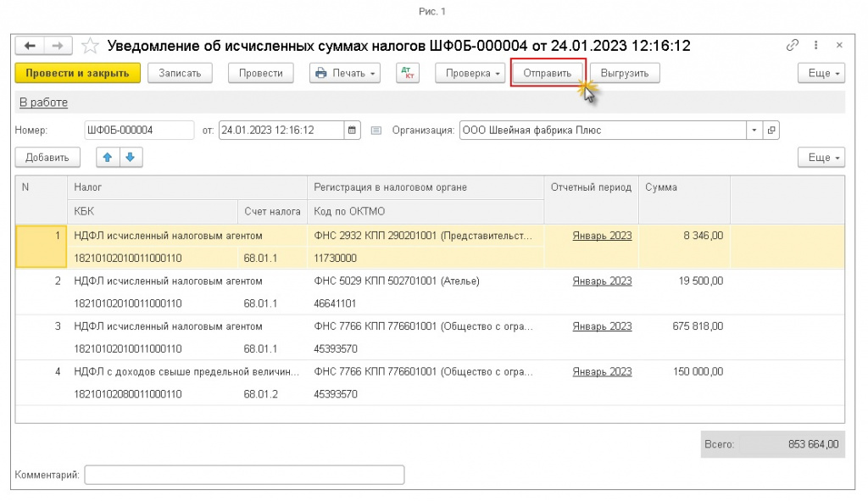Viewport: 868px width, 501px height.
Task: Select the KBK cell 18210102080011000110
Action: click(128, 394)
